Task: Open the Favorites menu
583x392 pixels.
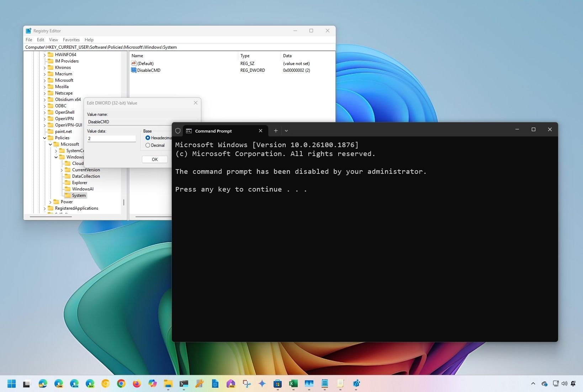Action: [71, 39]
